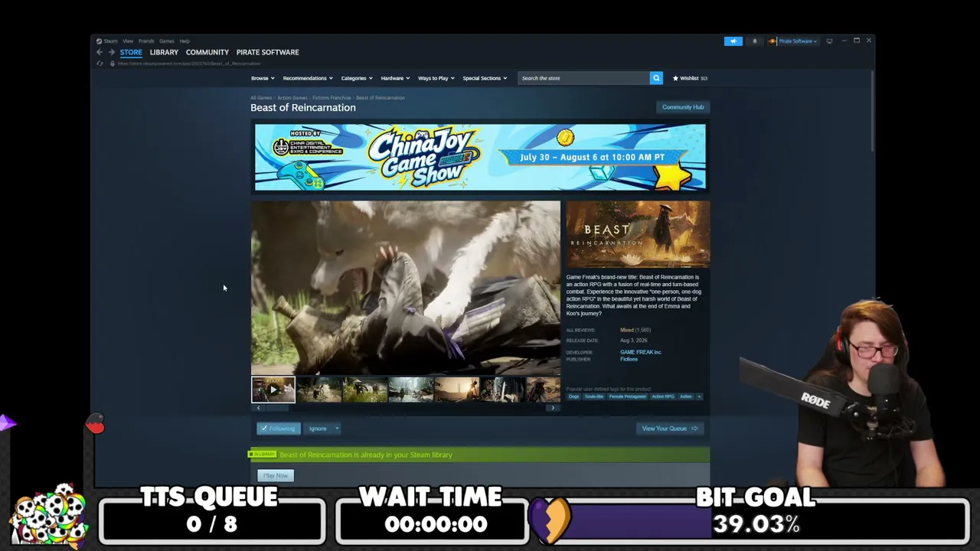
Task: Reload the store page with refresh icon
Action: click(x=100, y=64)
